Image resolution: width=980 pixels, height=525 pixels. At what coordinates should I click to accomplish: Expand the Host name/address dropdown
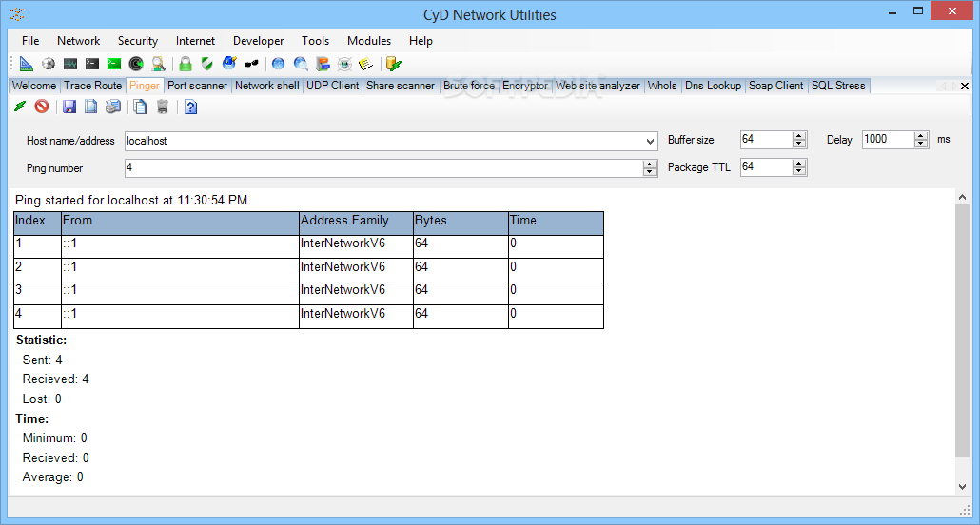click(650, 142)
